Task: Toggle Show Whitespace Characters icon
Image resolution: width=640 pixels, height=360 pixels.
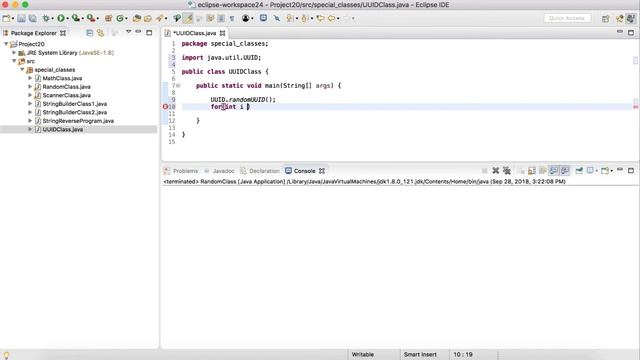Action: pyautogui.click(x=232, y=18)
